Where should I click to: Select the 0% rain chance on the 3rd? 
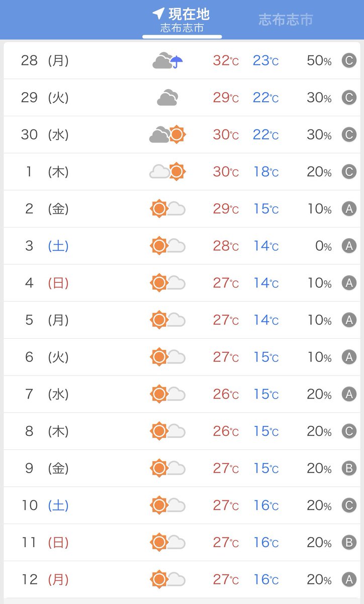click(x=323, y=246)
